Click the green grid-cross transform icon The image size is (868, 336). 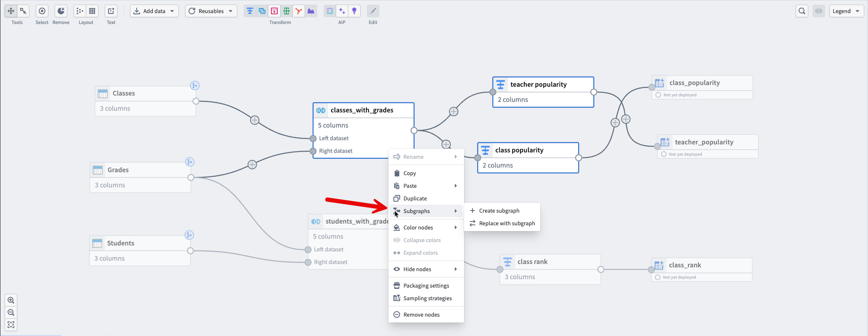click(287, 11)
